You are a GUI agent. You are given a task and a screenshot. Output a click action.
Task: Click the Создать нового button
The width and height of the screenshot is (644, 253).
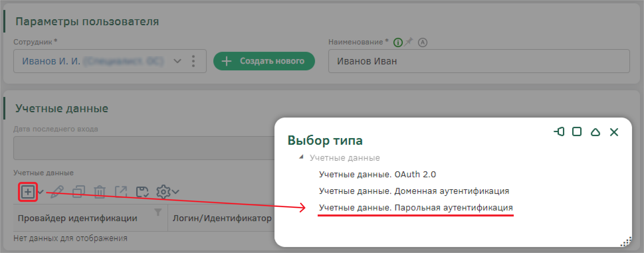pyautogui.click(x=264, y=61)
